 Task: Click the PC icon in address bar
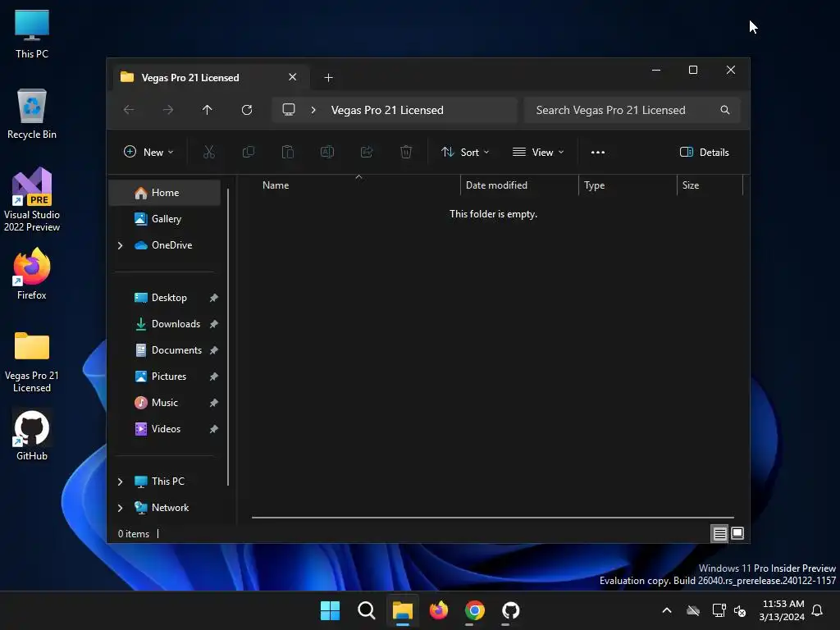tap(289, 110)
